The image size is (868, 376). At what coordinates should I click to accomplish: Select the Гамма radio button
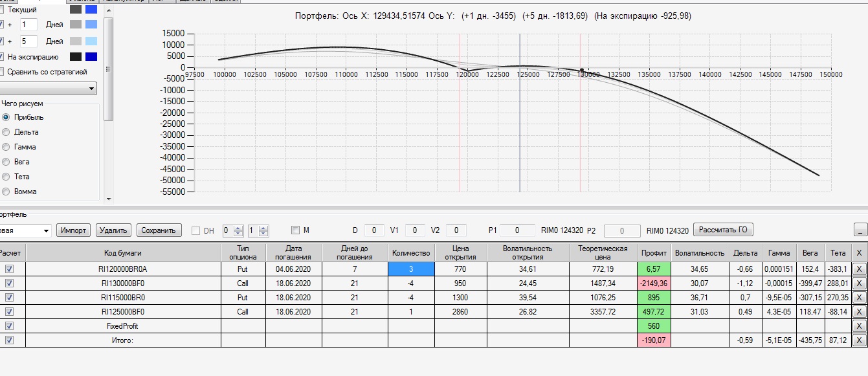tap(6, 147)
